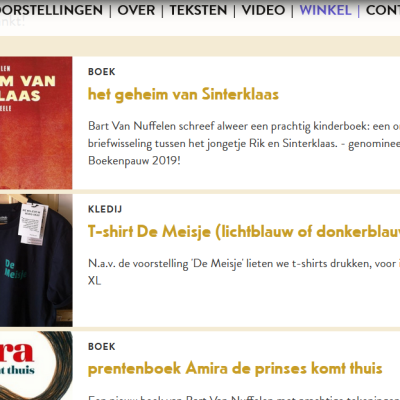Select the OVER menu item
Screen dimensions: 400x400
point(136,10)
